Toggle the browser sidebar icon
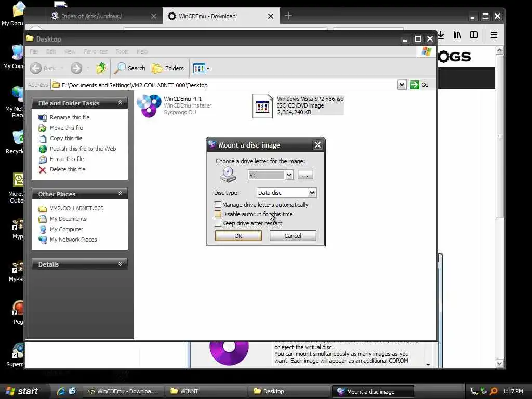Image resolution: width=532 pixels, height=399 pixels. [474, 35]
